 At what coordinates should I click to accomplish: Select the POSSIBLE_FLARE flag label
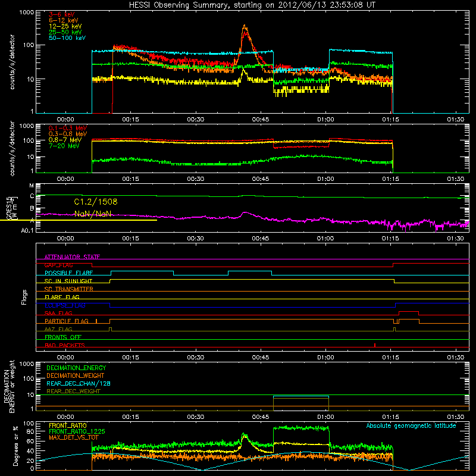[68, 273]
